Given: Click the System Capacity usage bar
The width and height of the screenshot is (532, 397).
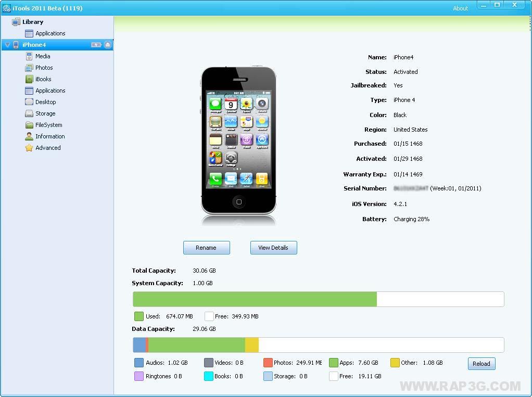Looking at the screenshot, I should coord(318,299).
